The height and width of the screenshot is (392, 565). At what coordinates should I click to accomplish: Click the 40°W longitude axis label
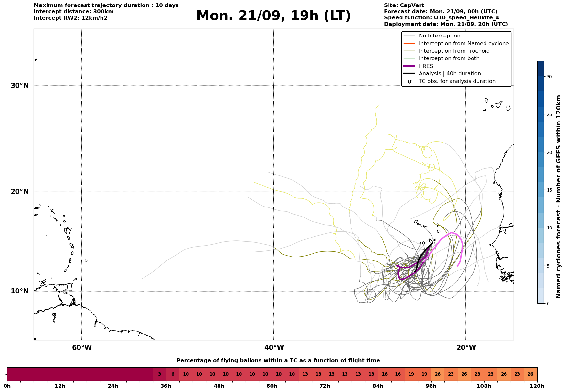[x=274, y=348]
